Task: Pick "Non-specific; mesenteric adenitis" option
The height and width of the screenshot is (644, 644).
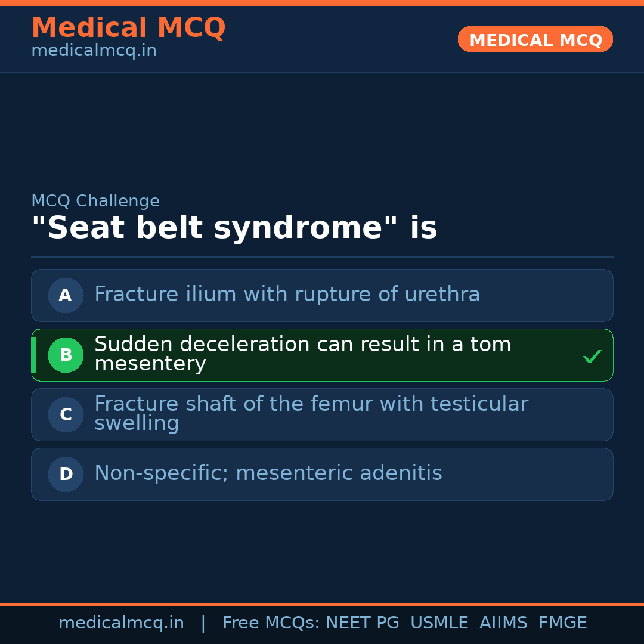Action: 268,473
